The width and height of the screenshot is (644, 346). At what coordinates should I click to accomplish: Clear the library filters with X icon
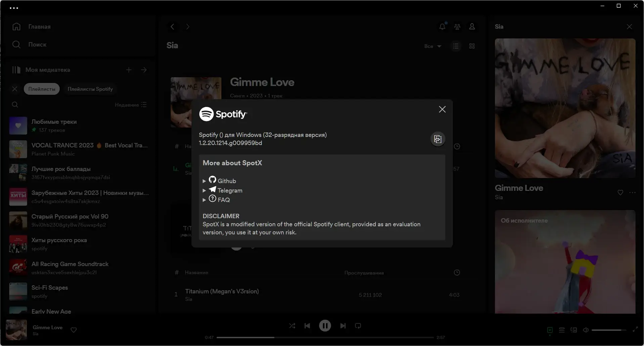click(x=14, y=89)
